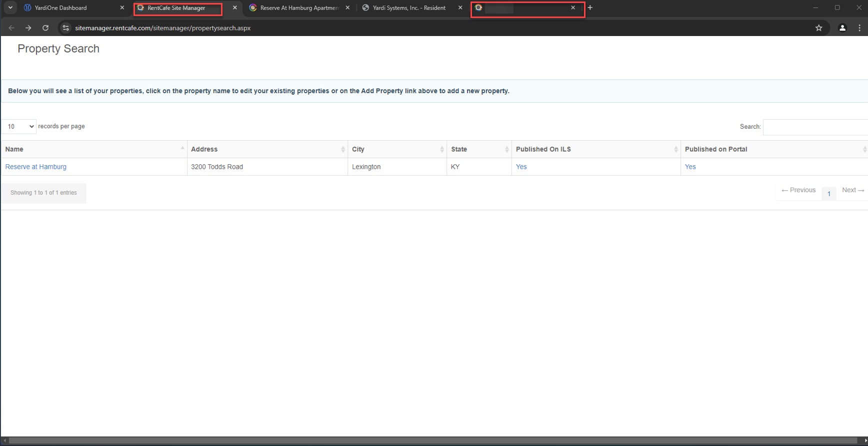The height and width of the screenshot is (446, 868).
Task: Click Yes link under Published on Portal
Action: [x=690, y=167]
